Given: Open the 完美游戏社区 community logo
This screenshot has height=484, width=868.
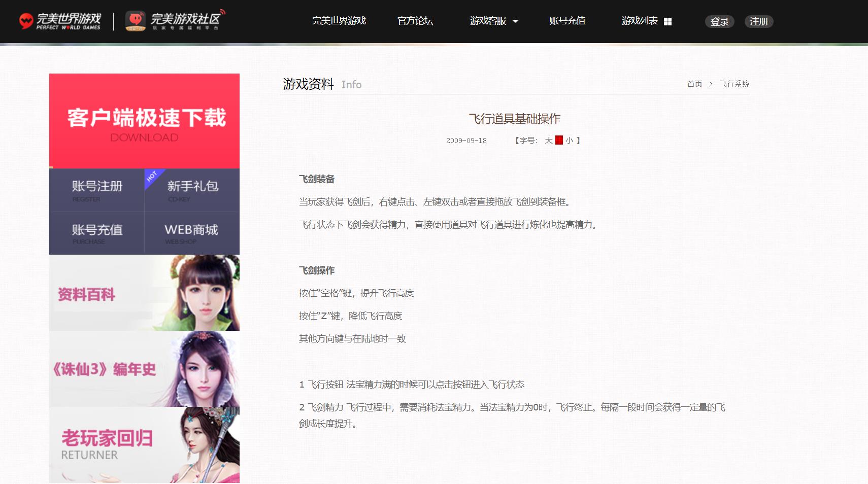Looking at the screenshot, I should (175, 21).
